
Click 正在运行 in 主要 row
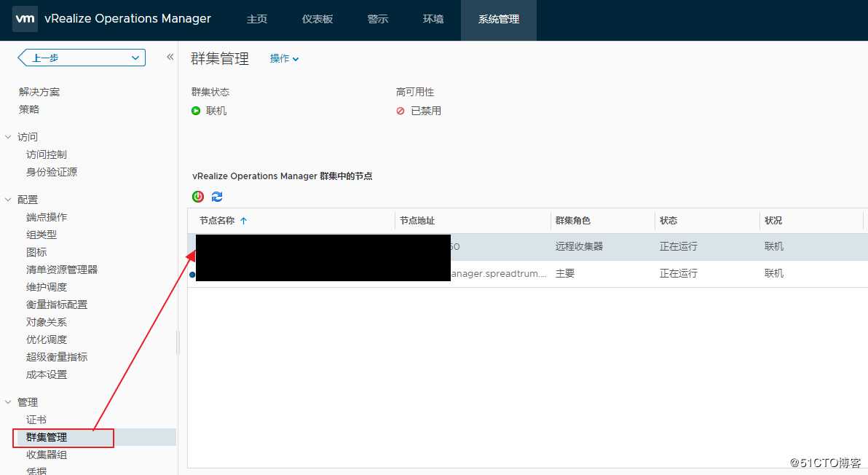679,273
